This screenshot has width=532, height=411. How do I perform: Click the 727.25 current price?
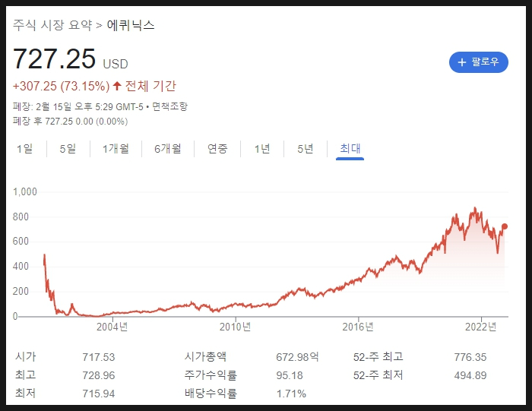[x=54, y=58]
